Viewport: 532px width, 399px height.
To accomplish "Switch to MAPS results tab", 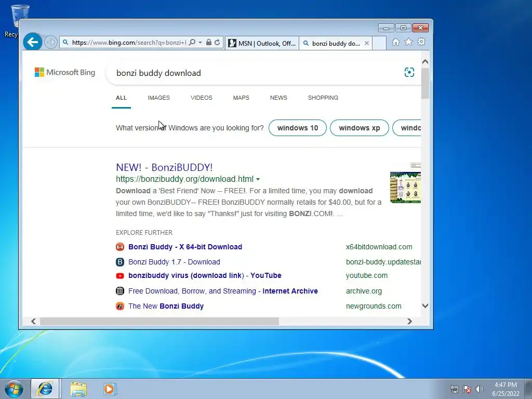I will click(x=241, y=98).
